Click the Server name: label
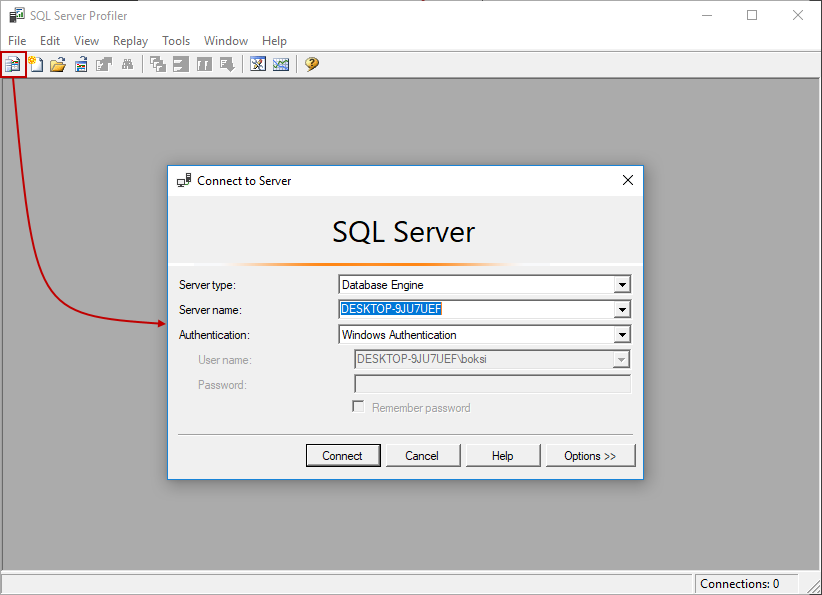 tap(210, 310)
